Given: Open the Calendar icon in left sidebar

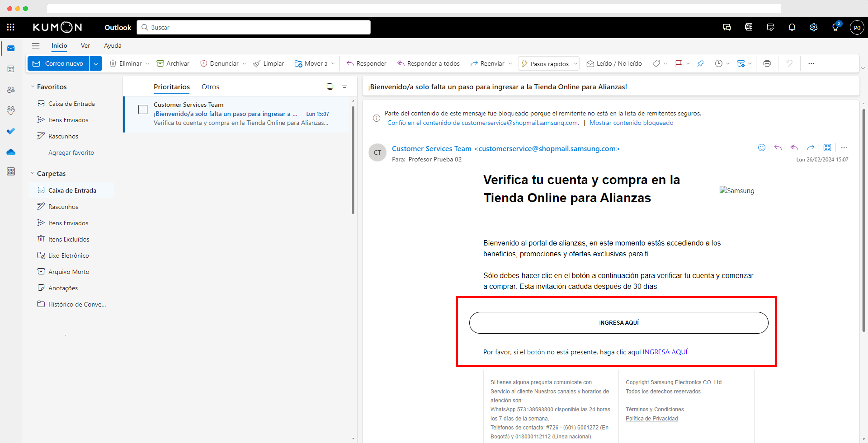Looking at the screenshot, I should coord(11,69).
